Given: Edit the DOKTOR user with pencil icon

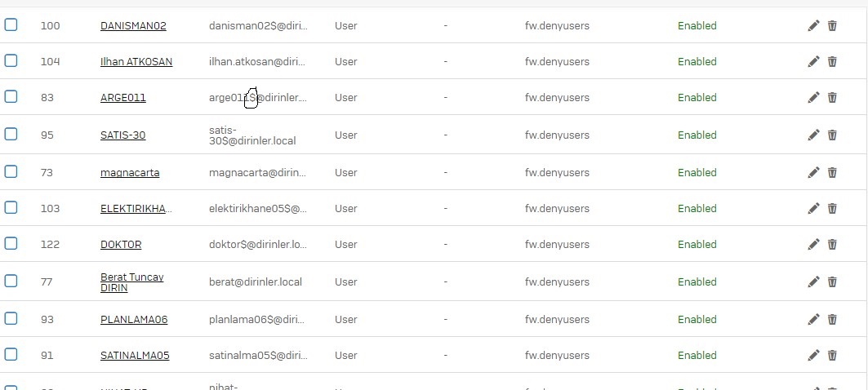Looking at the screenshot, I should (813, 244).
